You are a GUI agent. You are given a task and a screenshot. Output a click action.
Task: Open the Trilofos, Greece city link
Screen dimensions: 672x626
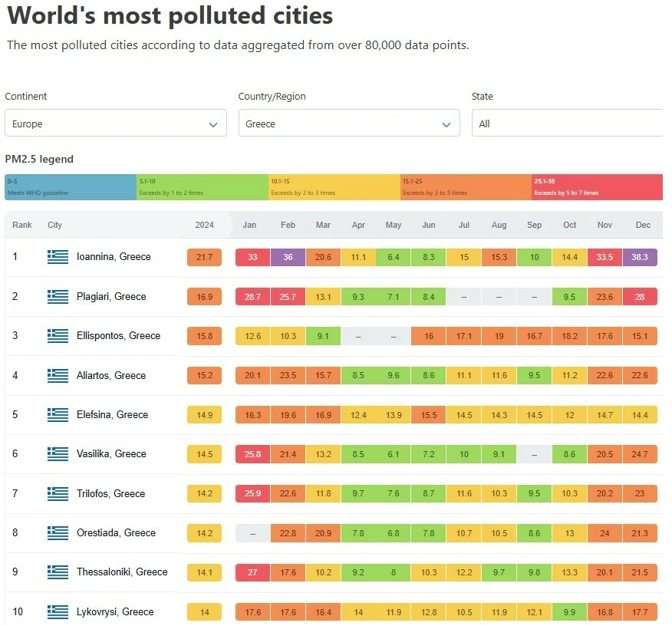tap(110, 493)
